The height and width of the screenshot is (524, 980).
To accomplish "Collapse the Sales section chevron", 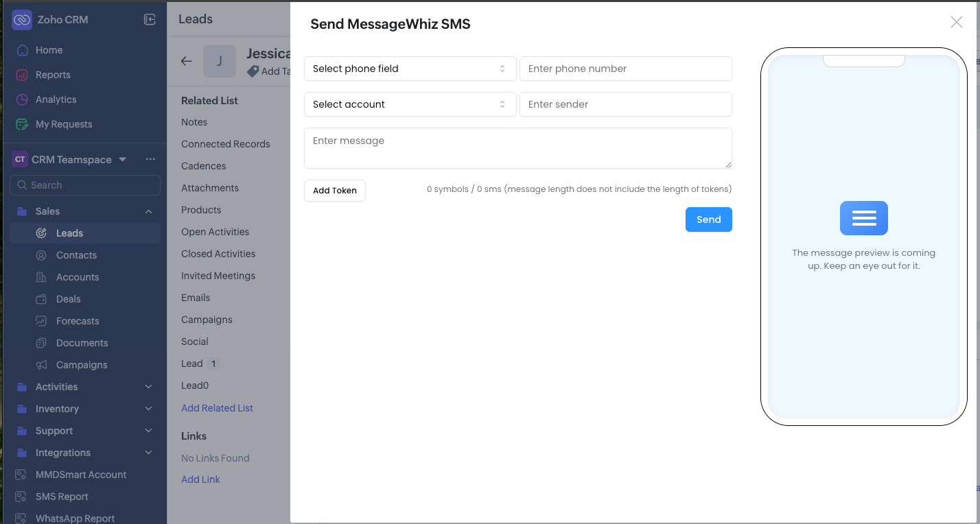I will tap(149, 211).
